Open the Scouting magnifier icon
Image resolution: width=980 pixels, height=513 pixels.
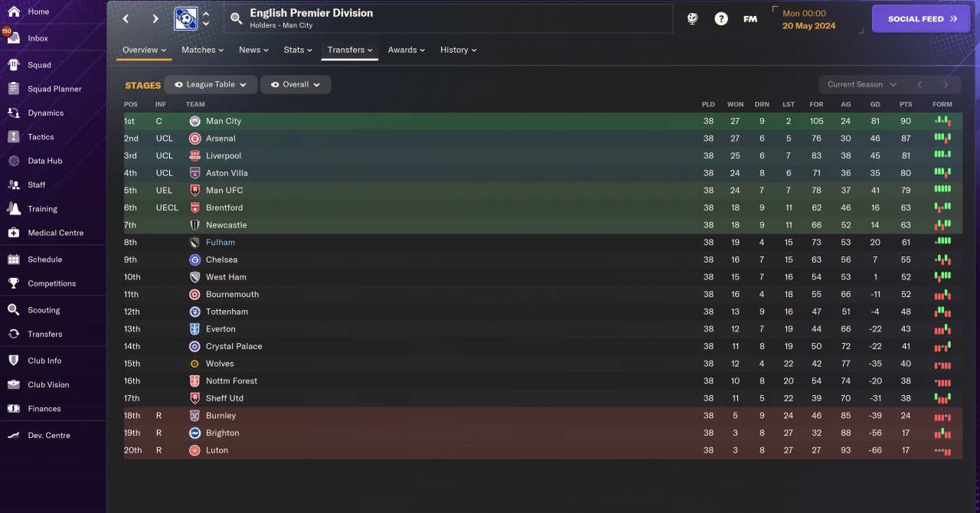tap(13, 310)
